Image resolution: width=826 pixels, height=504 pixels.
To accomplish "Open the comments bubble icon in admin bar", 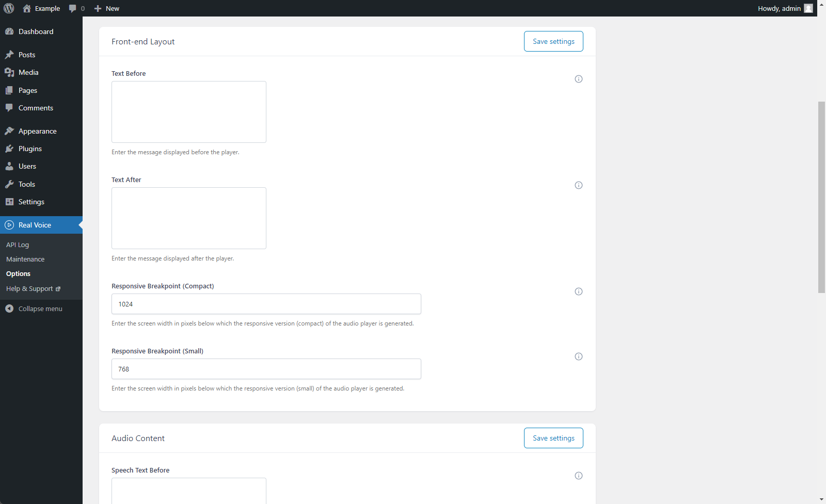I will pyautogui.click(x=72, y=8).
